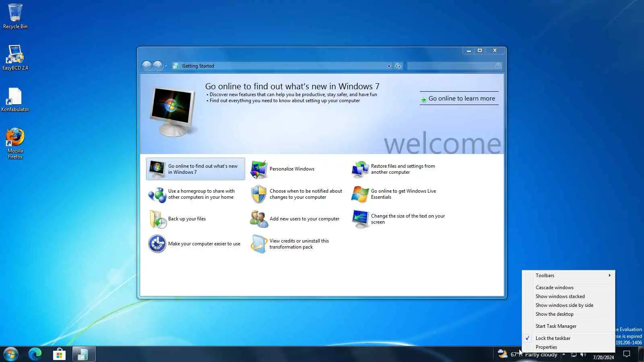The image size is (644, 362).
Task: Launch 'Start Task Manager' from the menu
Action: click(x=568, y=326)
